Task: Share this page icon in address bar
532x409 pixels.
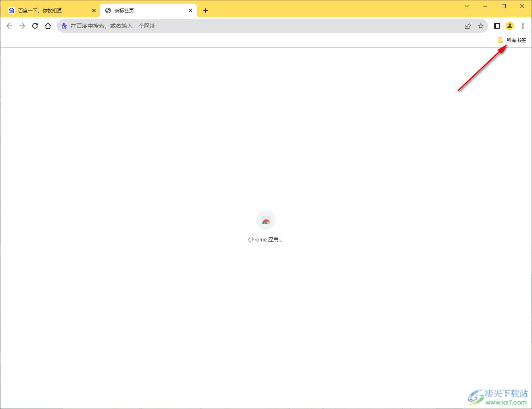Action: tap(468, 26)
